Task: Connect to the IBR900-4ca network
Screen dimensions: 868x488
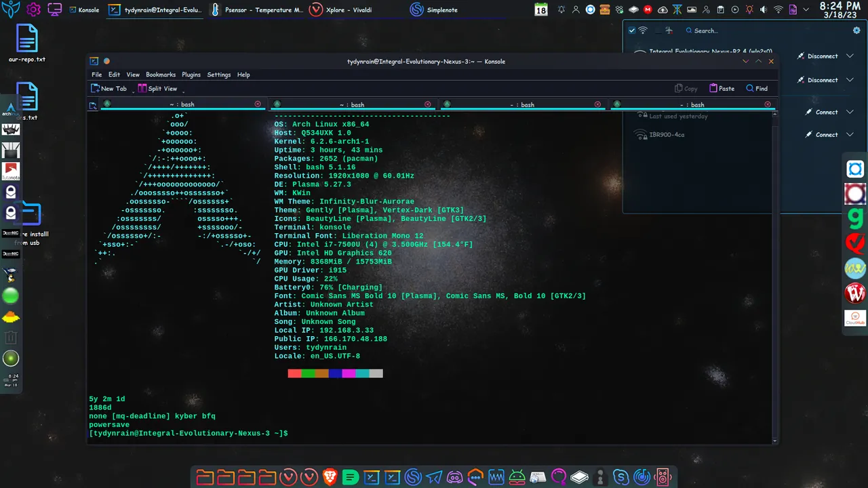Action: [x=821, y=134]
